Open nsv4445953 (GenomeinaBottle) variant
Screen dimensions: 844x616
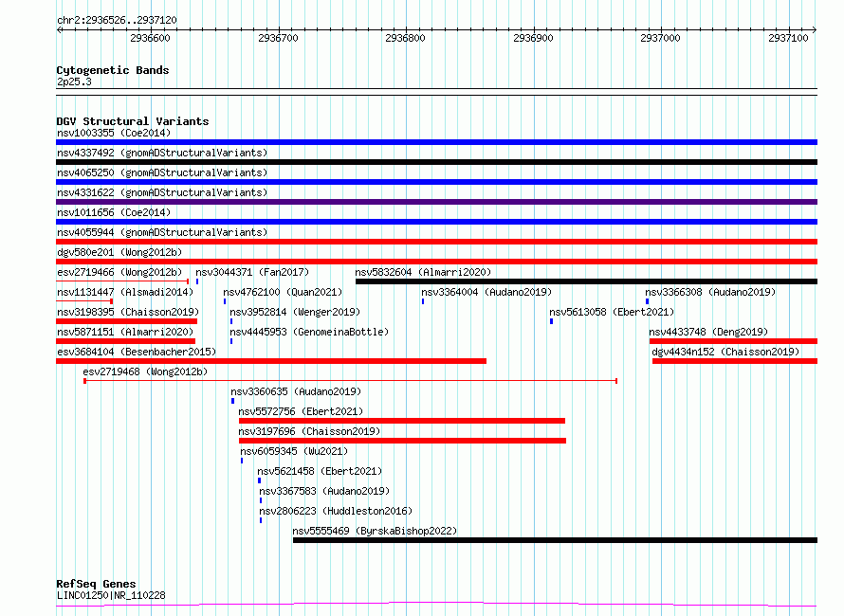(309, 332)
